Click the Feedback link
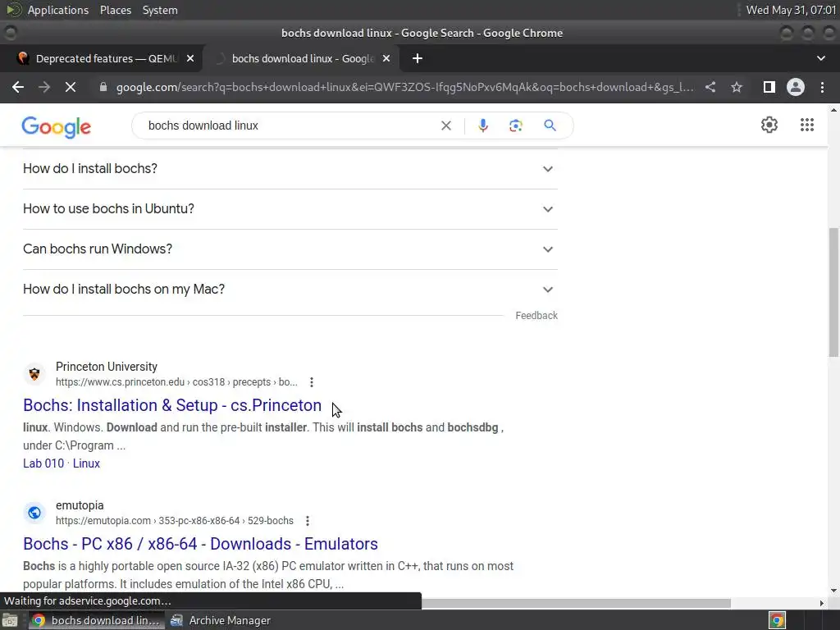This screenshot has width=840, height=630. (x=536, y=316)
